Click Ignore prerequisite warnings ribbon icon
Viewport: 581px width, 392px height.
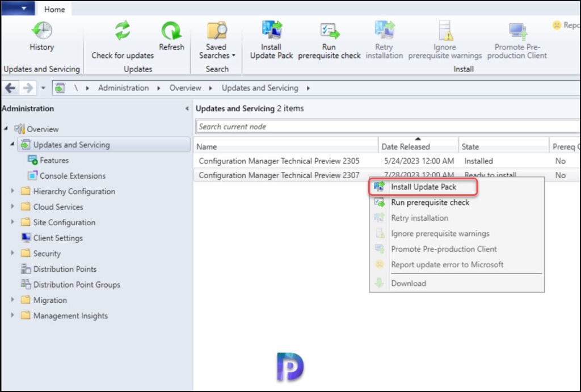[x=446, y=31]
